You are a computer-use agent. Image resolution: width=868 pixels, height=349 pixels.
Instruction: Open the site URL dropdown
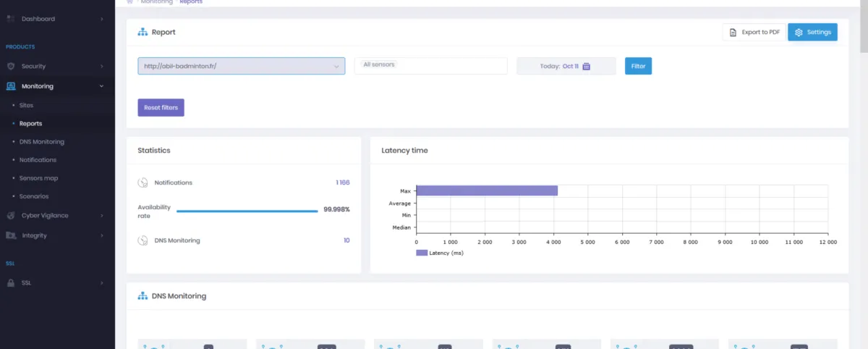coord(242,66)
